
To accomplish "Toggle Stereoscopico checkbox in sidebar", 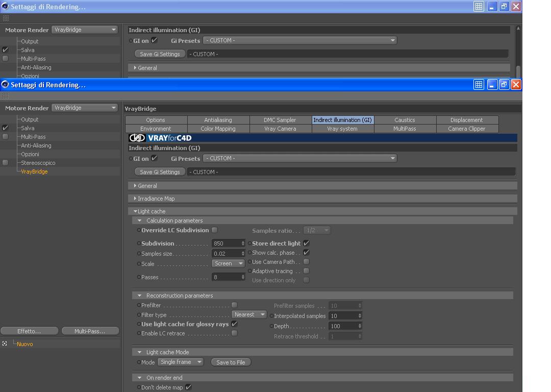I will tap(5, 162).
